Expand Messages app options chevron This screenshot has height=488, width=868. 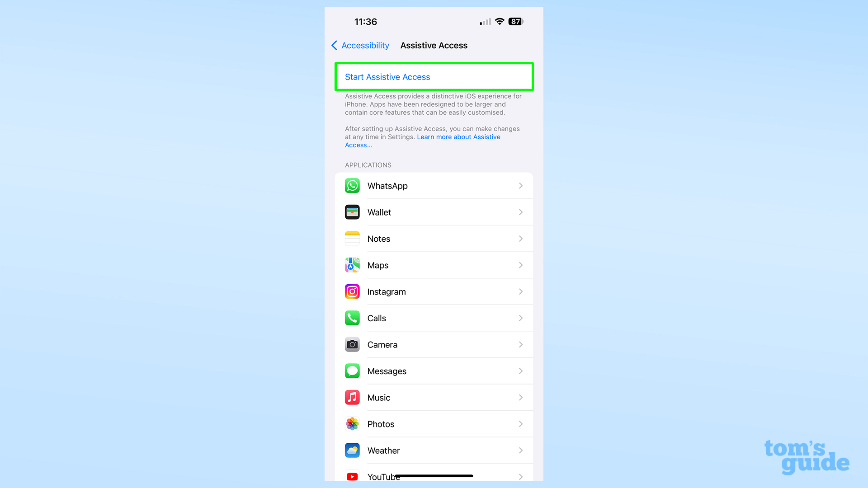(520, 371)
